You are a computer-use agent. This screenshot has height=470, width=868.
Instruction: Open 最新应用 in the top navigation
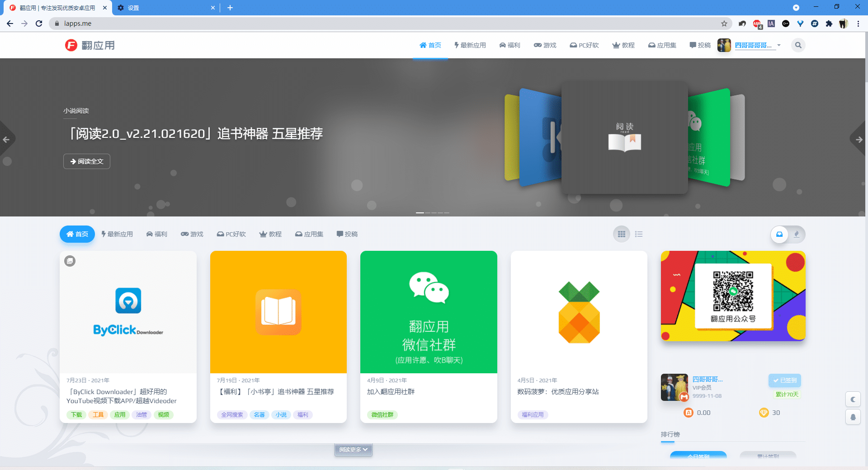coord(470,45)
